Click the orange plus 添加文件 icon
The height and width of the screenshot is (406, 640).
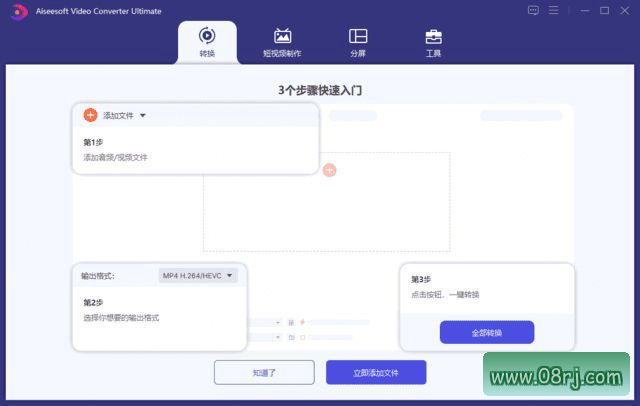pyautogui.click(x=90, y=115)
